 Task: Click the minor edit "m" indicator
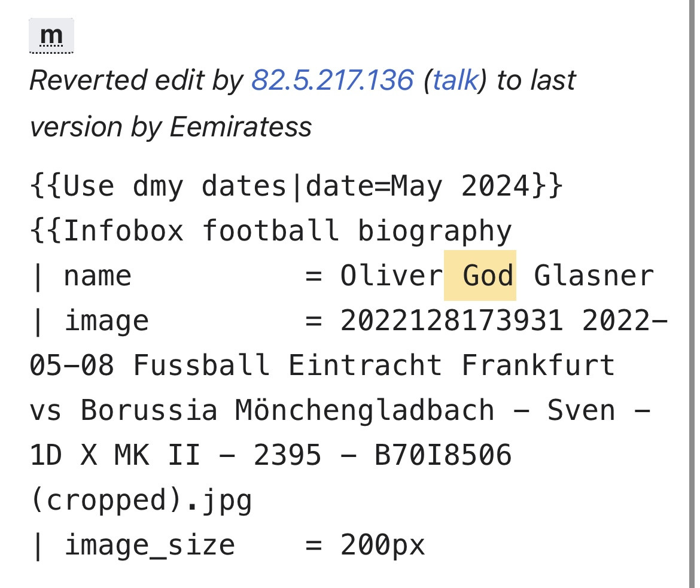(51, 36)
